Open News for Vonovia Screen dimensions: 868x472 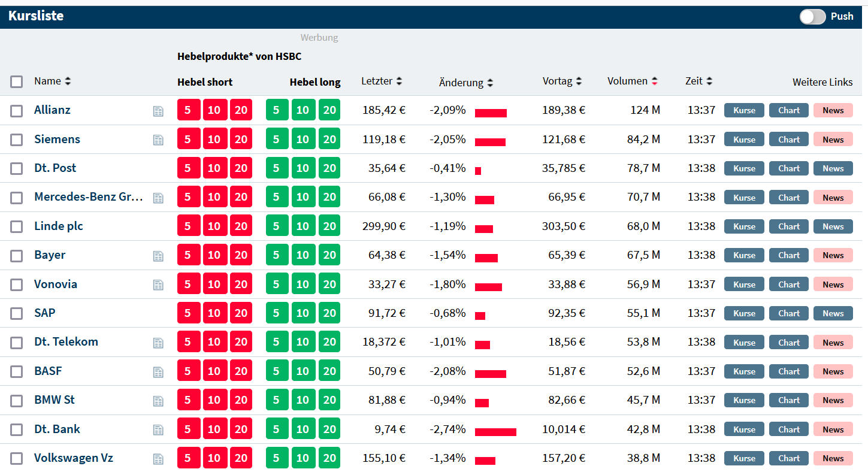[833, 285]
